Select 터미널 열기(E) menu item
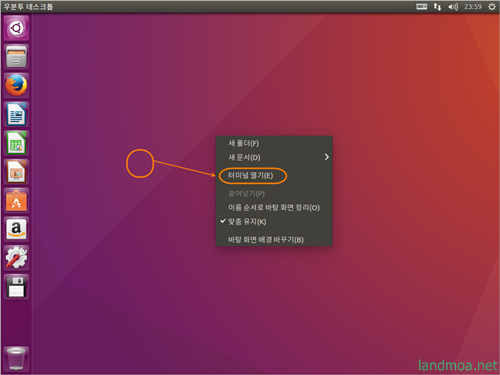Image resolution: width=500 pixels, height=375 pixels. 274,176
